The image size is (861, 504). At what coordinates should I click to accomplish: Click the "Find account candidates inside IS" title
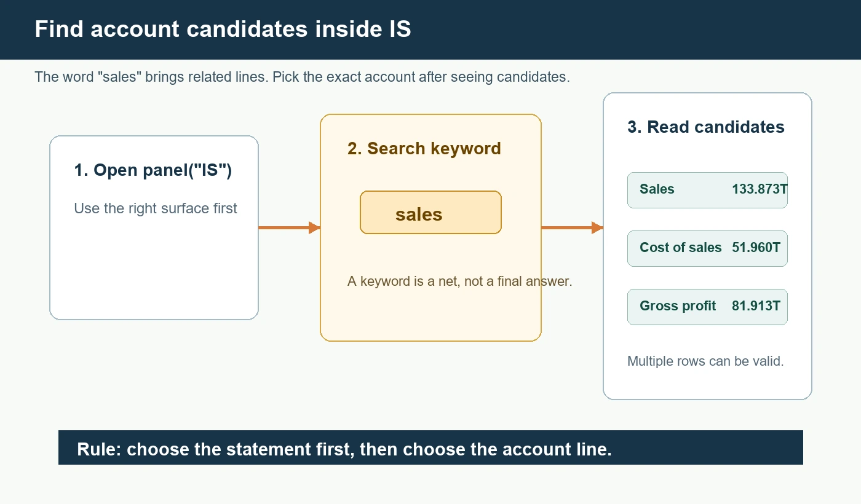[x=223, y=30]
